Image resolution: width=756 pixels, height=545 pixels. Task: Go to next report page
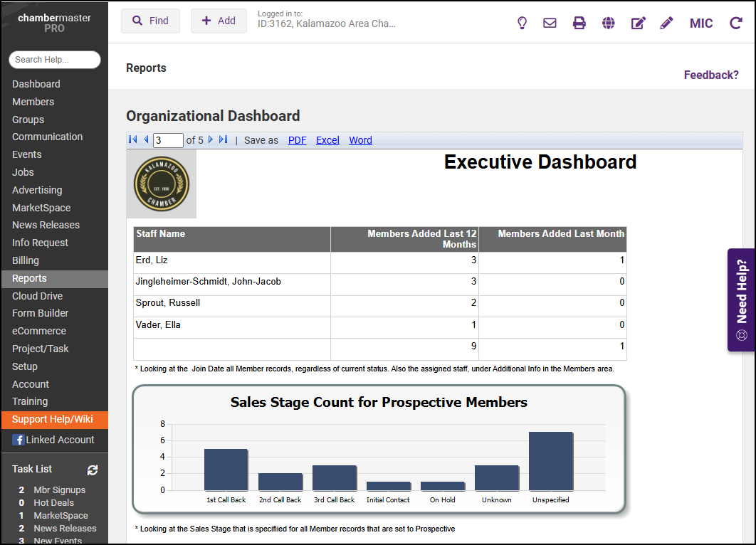tap(211, 140)
